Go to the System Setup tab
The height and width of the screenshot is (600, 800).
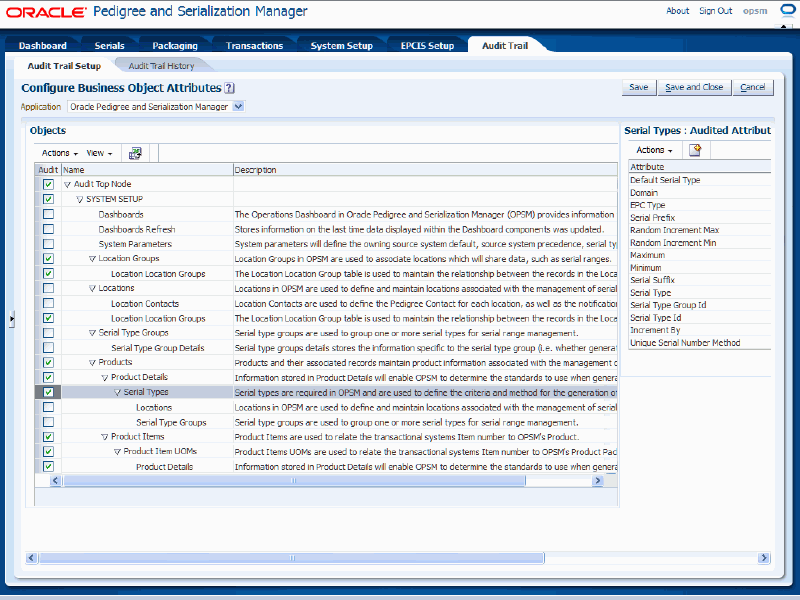tap(341, 45)
